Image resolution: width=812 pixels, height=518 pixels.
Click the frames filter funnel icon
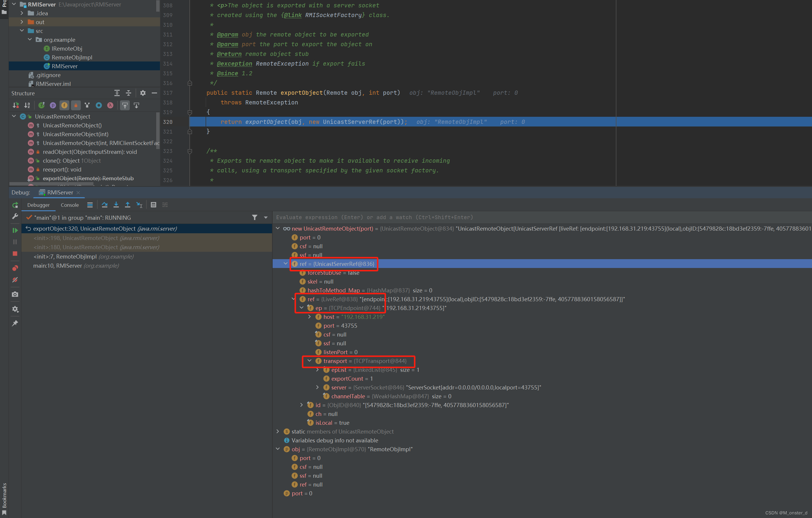255,217
